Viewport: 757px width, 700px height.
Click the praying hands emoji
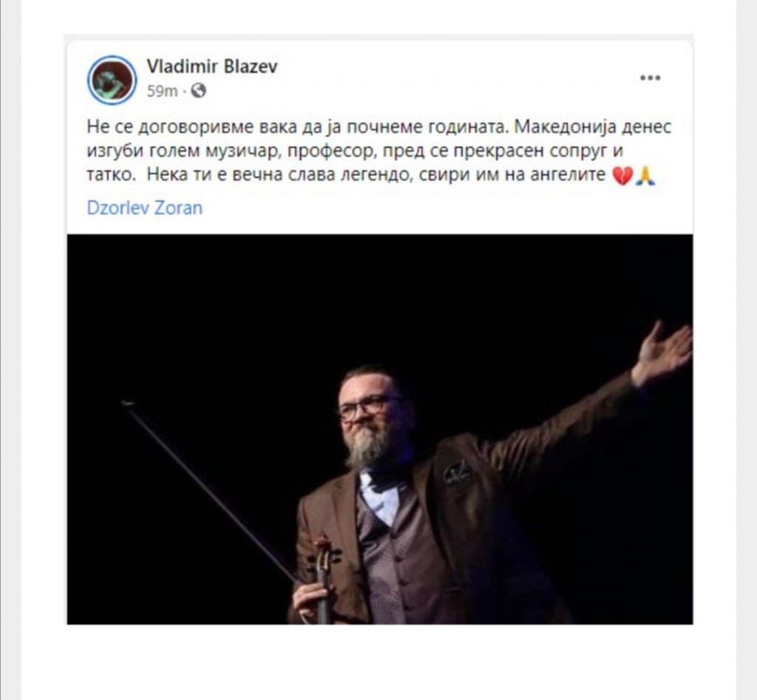coord(645,176)
